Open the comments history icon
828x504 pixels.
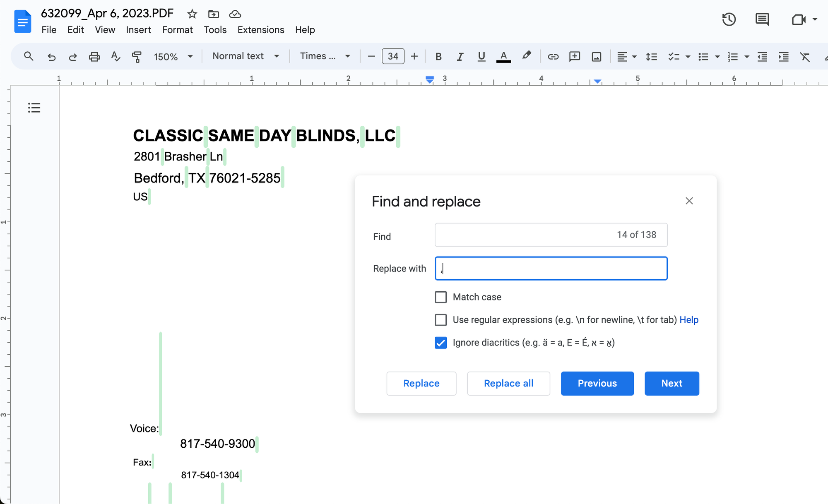(x=762, y=19)
